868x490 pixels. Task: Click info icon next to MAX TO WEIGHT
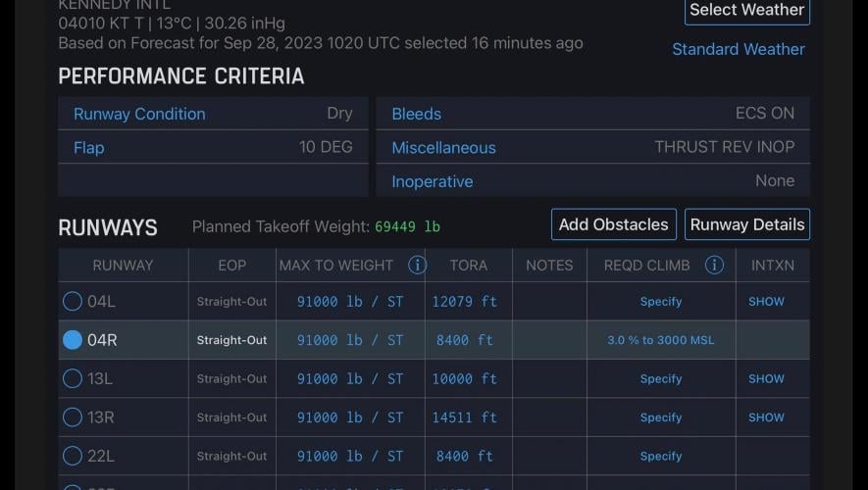click(417, 265)
